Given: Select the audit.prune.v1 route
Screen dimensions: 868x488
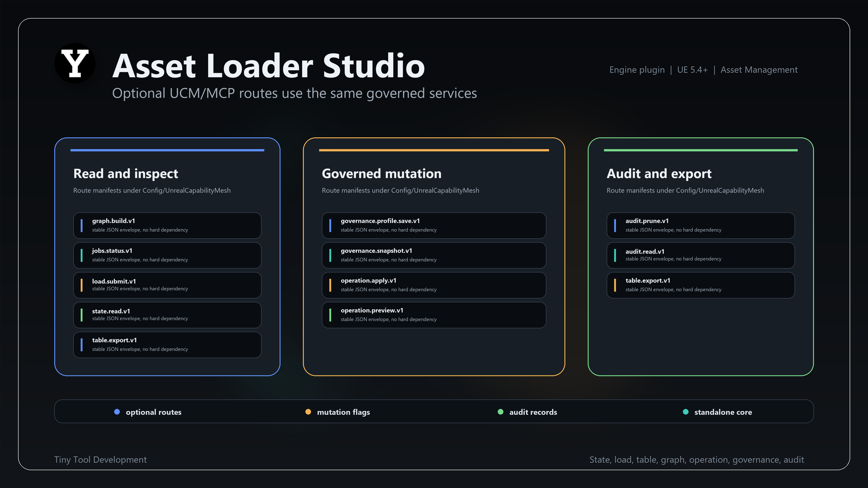Looking at the screenshot, I should 701,225.
